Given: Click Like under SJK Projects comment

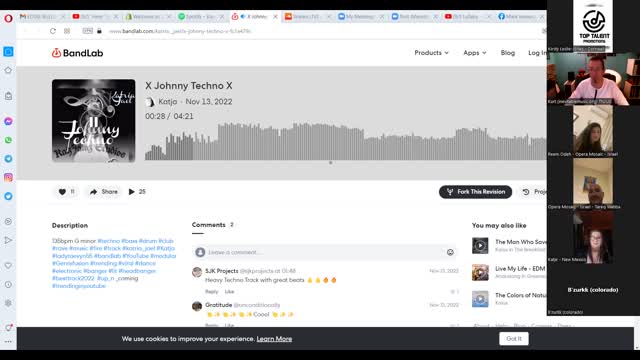Looking at the screenshot, I should pyautogui.click(x=229, y=291).
